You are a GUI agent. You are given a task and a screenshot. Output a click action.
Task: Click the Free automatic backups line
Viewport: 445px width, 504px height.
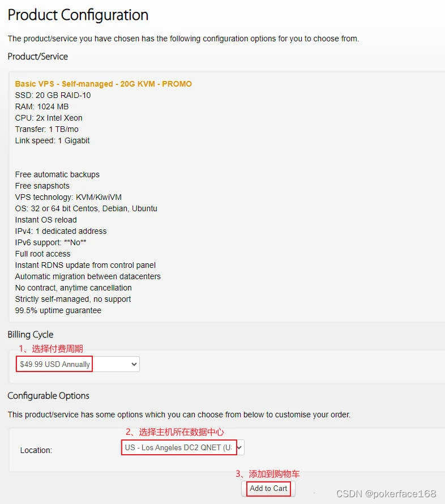(57, 174)
